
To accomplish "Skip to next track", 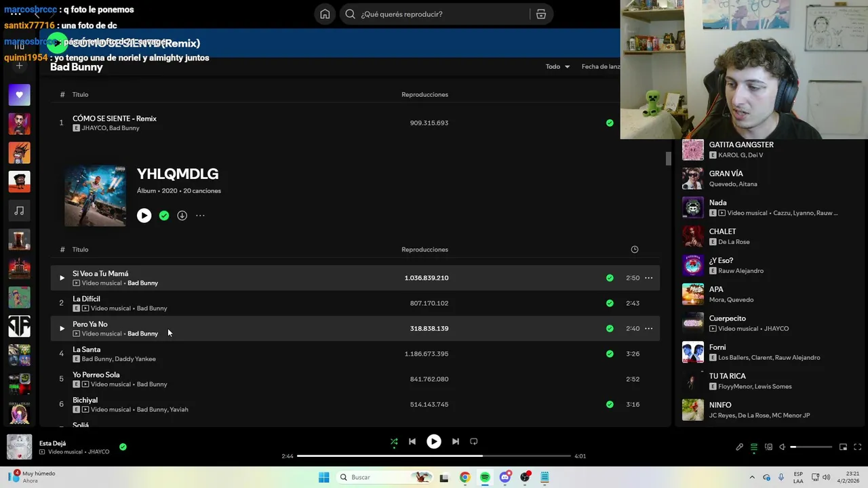I will tap(455, 441).
